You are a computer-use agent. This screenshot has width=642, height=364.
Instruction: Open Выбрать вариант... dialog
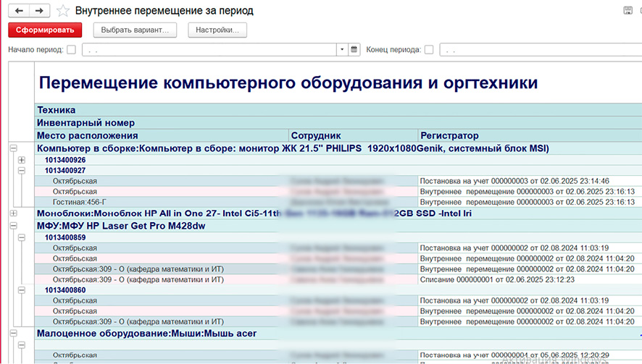click(135, 30)
